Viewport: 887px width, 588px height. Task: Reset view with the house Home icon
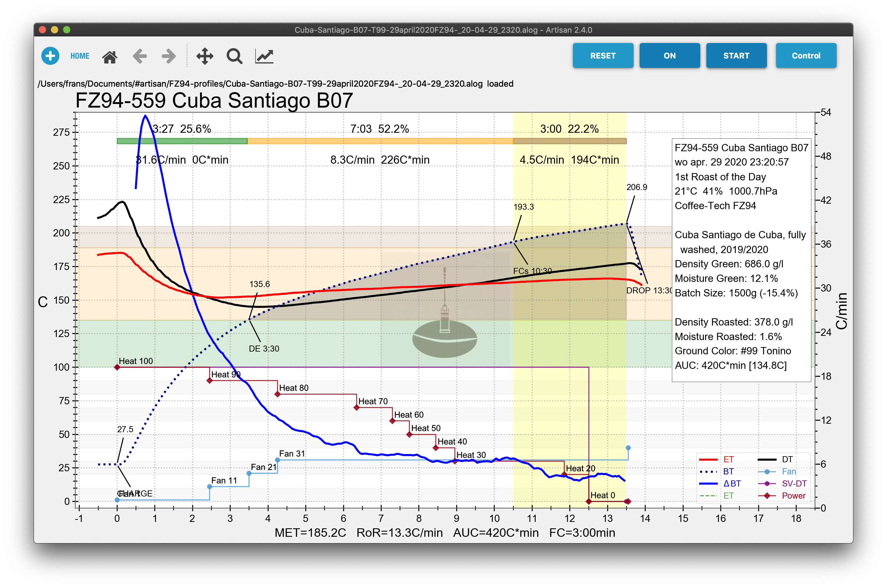pyautogui.click(x=109, y=57)
